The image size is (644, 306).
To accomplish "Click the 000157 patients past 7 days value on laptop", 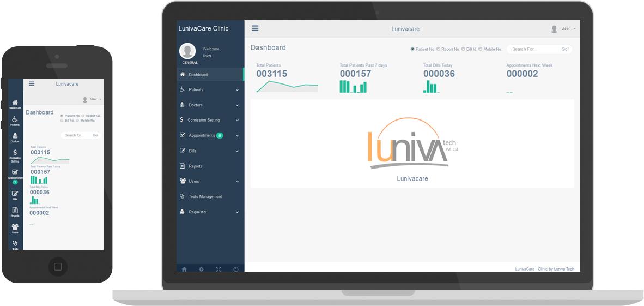I will pos(355,74).
